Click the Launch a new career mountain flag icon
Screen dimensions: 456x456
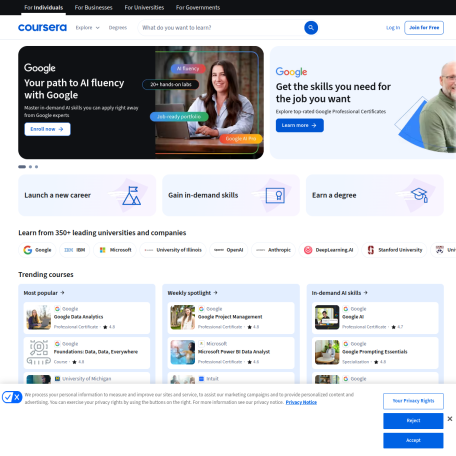click(x=132, y=195)
